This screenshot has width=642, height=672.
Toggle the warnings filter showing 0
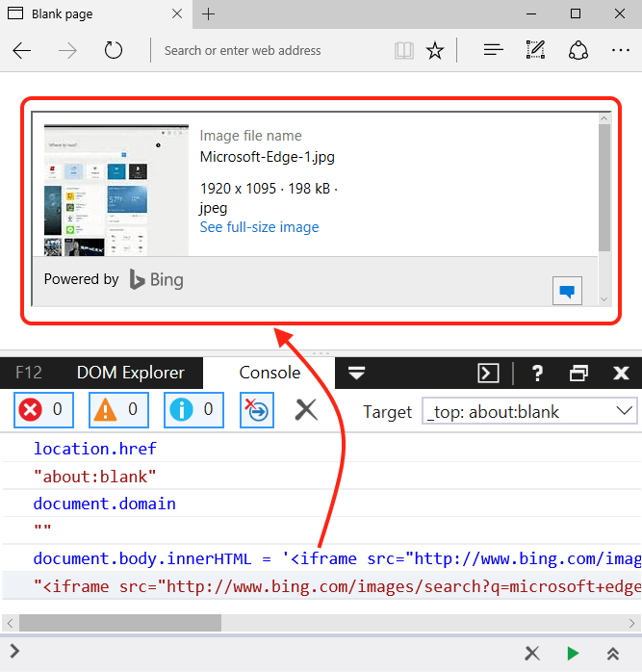point(118,410)
